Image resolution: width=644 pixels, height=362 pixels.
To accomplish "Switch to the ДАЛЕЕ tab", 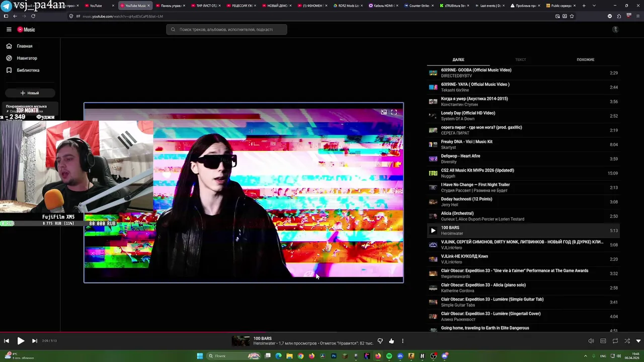I will click(x=458, y=60).
